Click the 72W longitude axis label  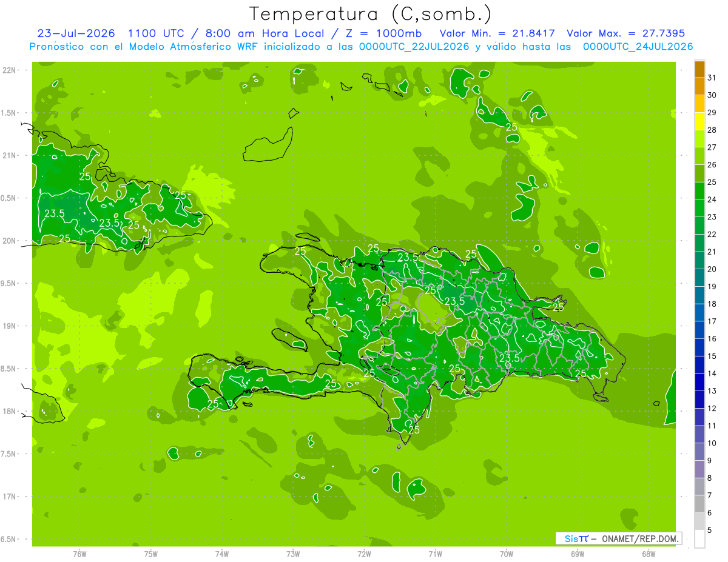click(x=364, y=554)
